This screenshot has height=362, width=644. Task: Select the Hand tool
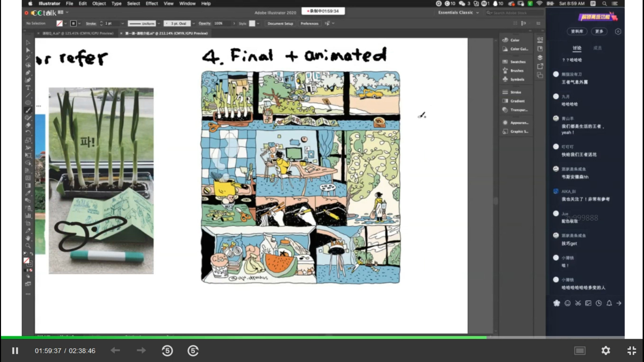(x=28, y=238)
